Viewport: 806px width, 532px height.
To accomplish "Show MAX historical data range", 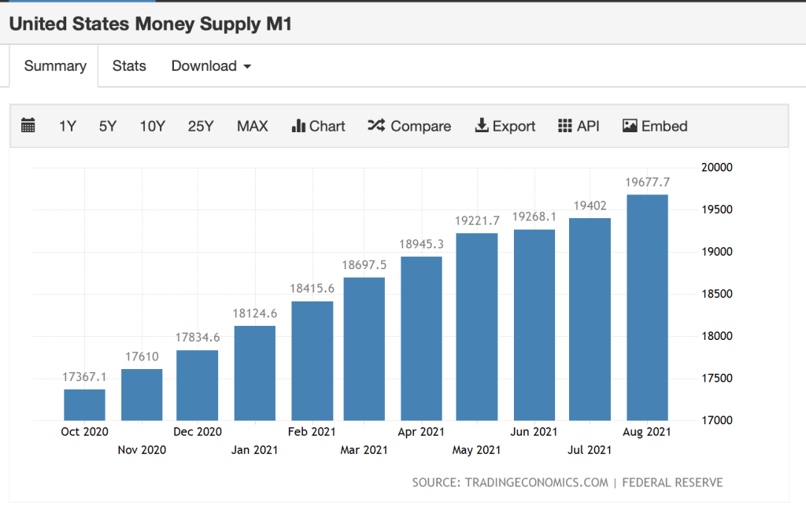I will tap(253, 126).
